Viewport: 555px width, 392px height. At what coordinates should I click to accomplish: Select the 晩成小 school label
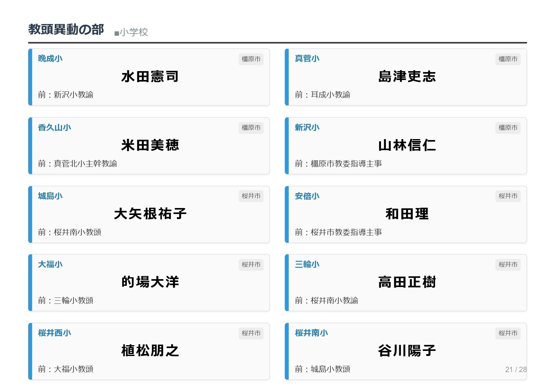coord(50,59)
